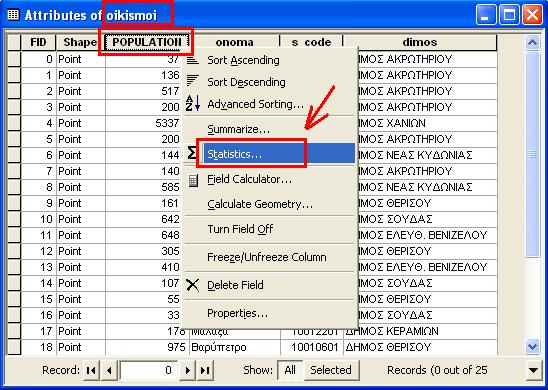Viewport: 548px width, 390px height.
Task: Click the Sort Ascending menu entry
Action: (243, 60)
